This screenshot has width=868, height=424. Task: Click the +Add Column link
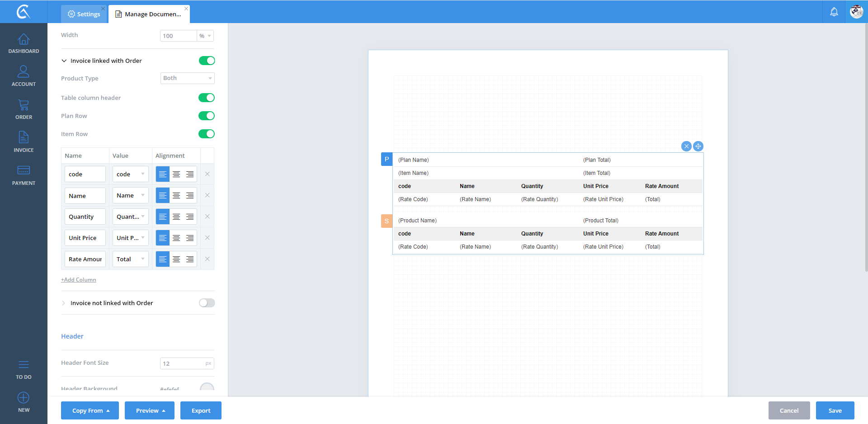79,280
